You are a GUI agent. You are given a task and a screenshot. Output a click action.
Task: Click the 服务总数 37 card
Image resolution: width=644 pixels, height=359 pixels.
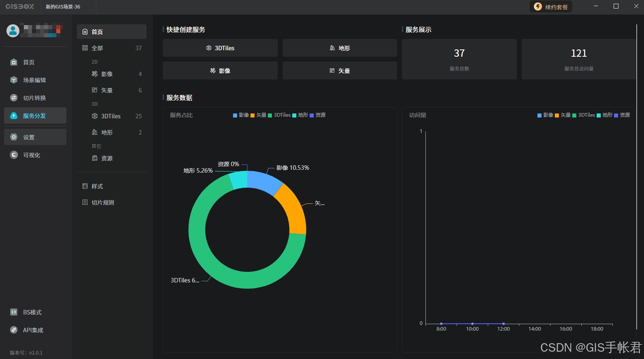coord(459,59)
